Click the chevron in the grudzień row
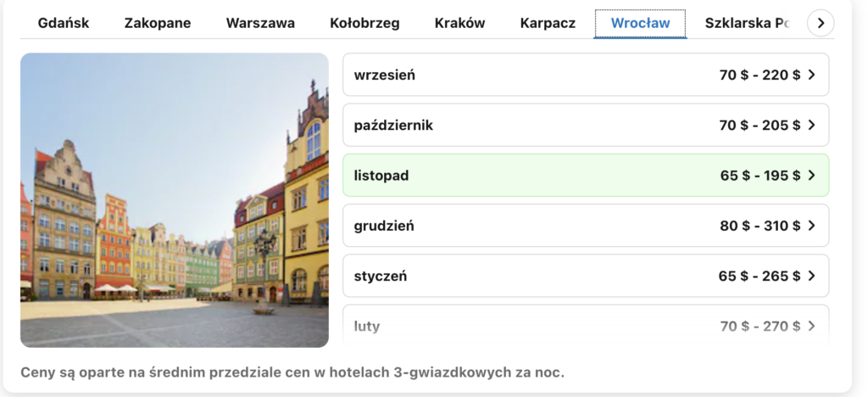This screenshot has height=397, width=868. click(811, 226)
